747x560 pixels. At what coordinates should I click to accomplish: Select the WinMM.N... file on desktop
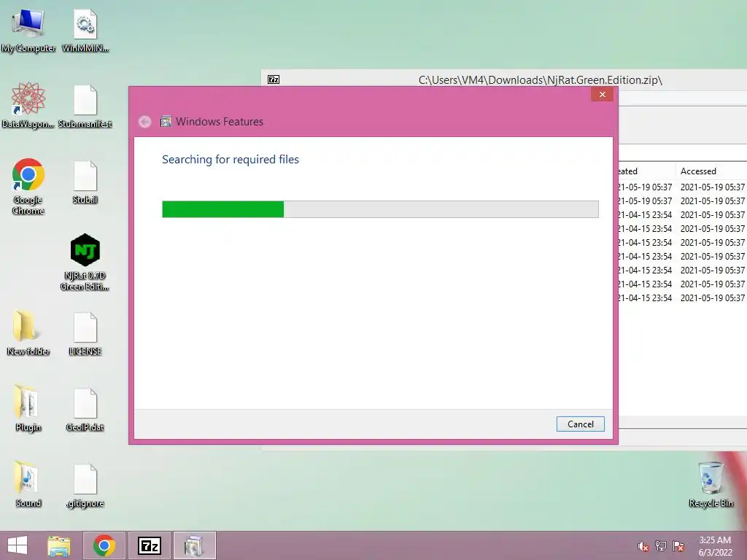coord(85,31)
